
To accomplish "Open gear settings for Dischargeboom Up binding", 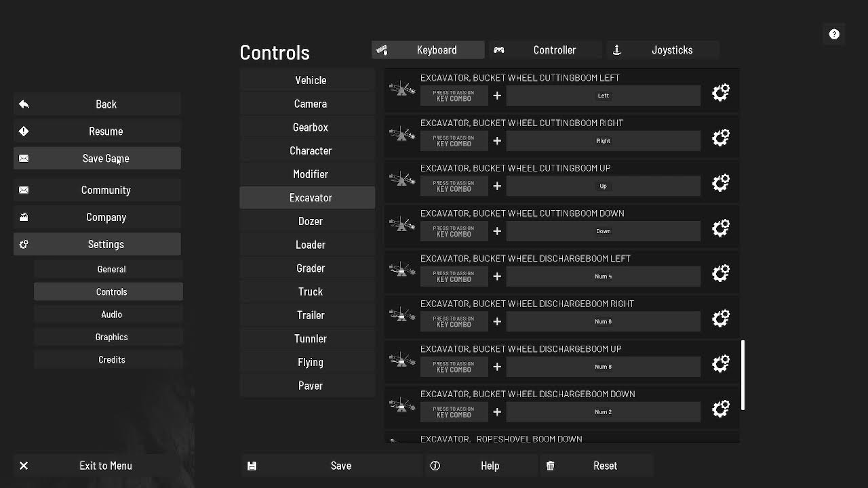I will pos(720,364).
